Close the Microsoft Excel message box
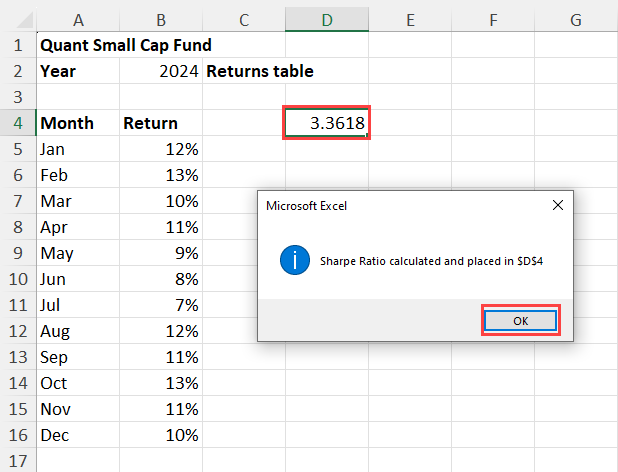Screen dimensions: 618x472 (x=558, y=205)
